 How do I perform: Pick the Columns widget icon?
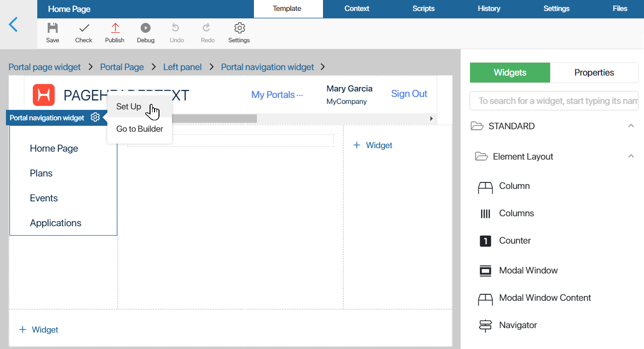[485, 214]
